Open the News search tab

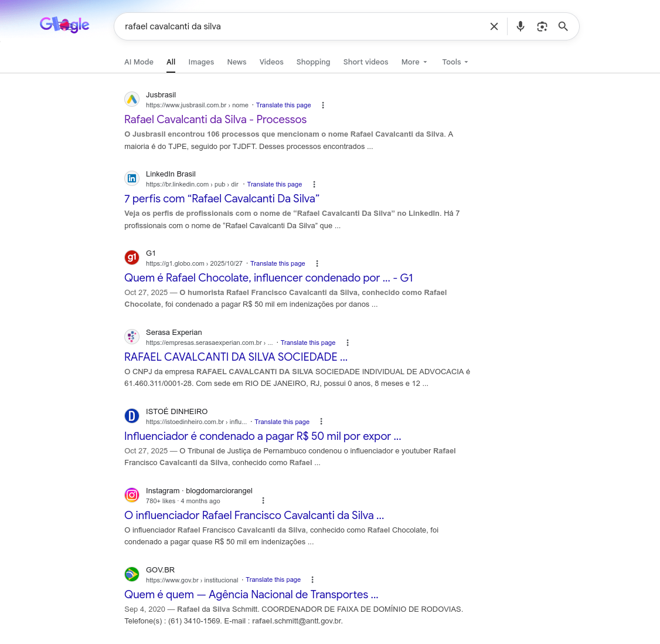tap(237, 62)
